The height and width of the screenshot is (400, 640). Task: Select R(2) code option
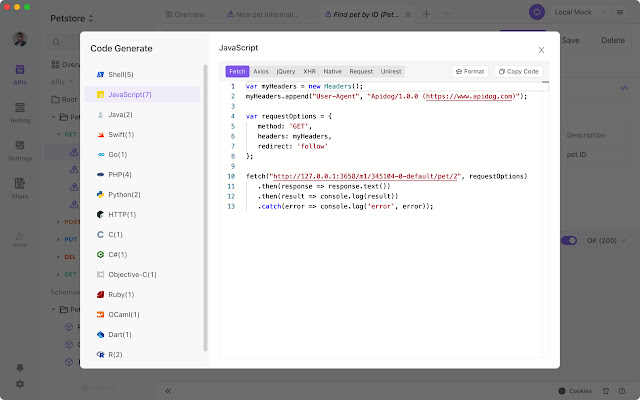pyautogui.click(x=142, y=354)
